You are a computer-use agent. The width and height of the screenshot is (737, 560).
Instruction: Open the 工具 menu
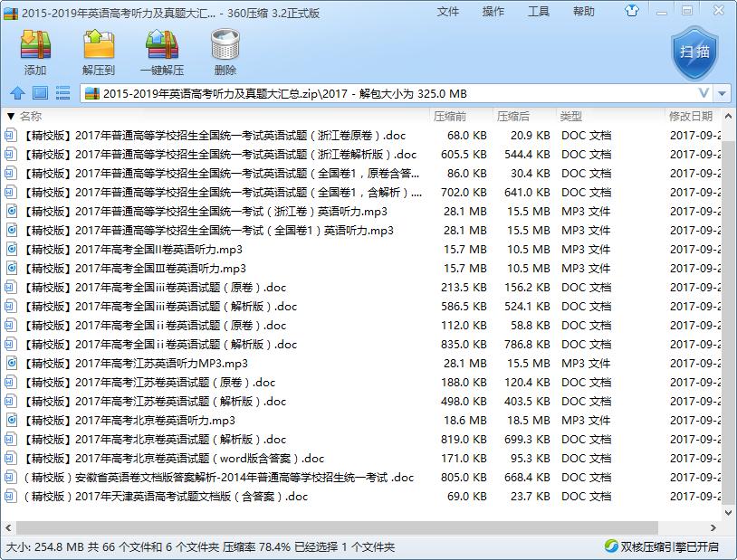(537, 13)
